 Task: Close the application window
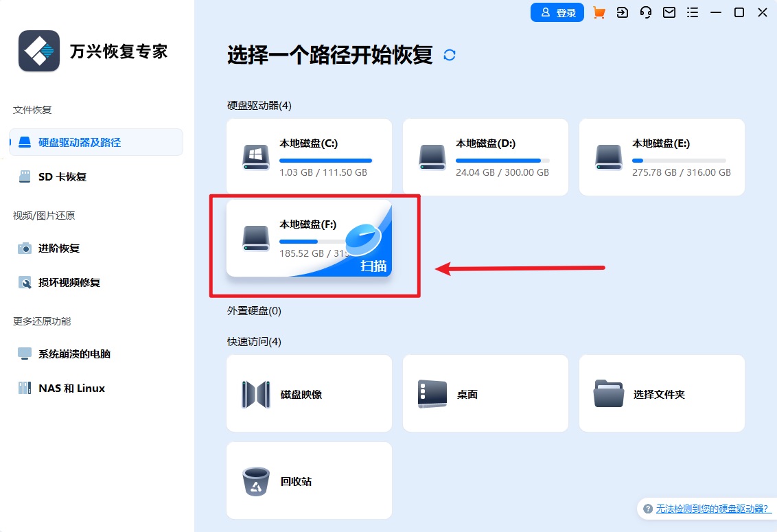tap(763, 12)
